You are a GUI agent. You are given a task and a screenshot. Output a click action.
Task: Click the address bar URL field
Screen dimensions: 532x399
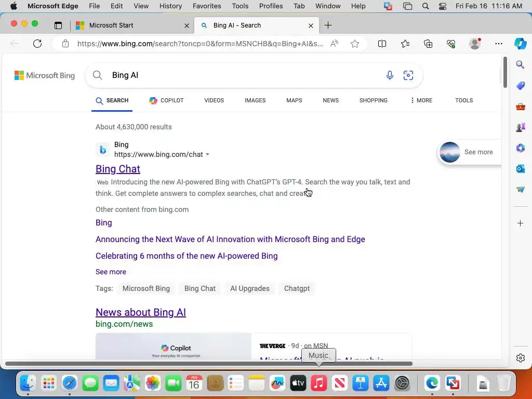(x=200, y=44)
